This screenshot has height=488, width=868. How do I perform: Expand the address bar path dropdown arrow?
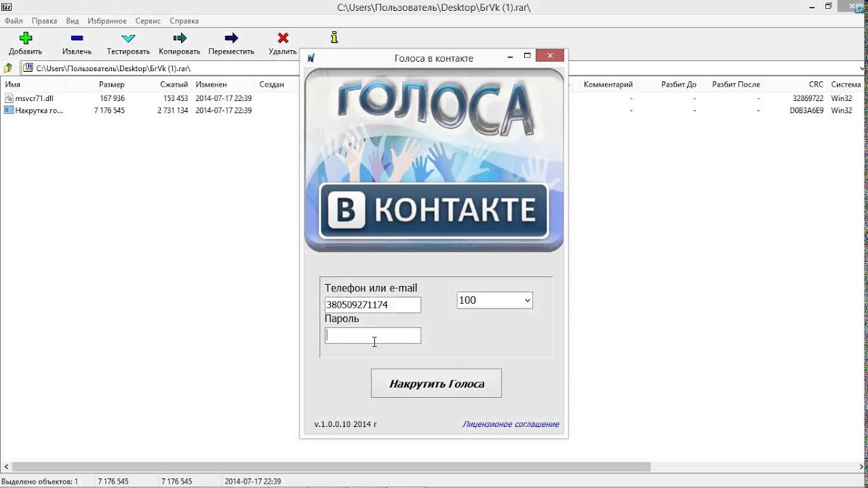[862, 68]
